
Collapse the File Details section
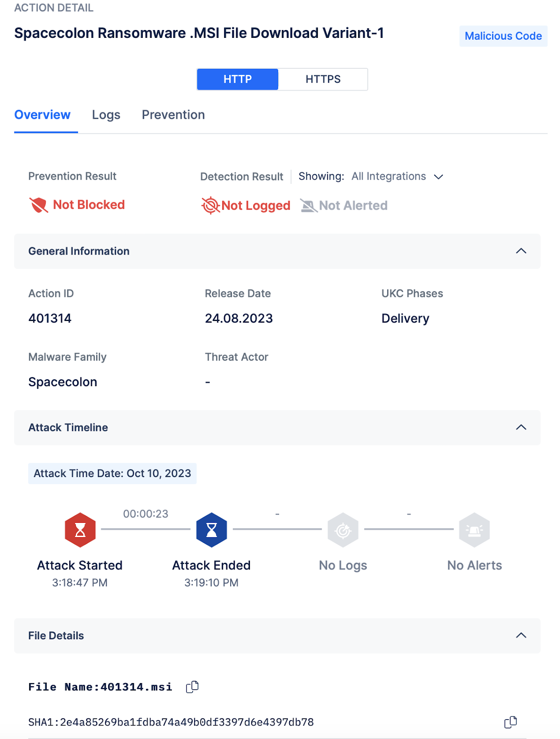coord(521,636)
